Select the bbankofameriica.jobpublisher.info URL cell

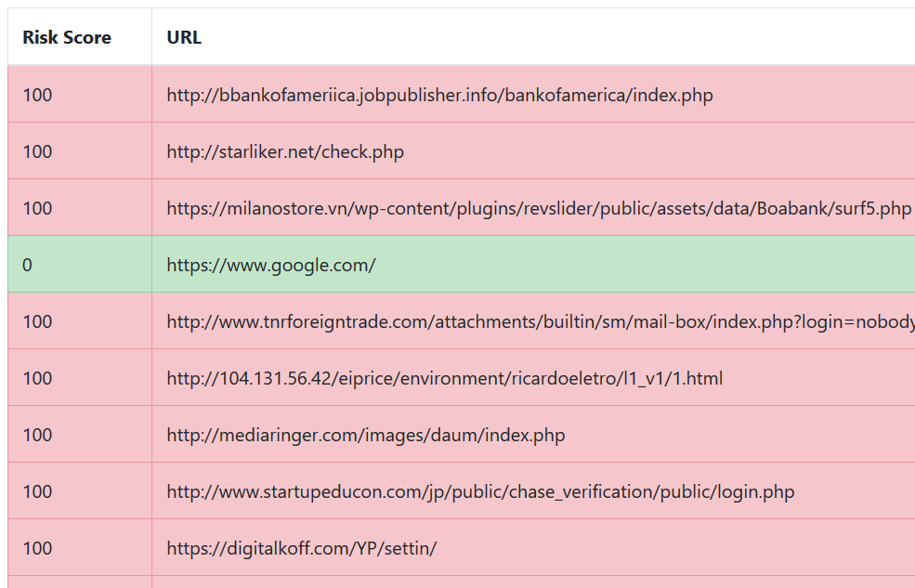(x=533, y=95)
